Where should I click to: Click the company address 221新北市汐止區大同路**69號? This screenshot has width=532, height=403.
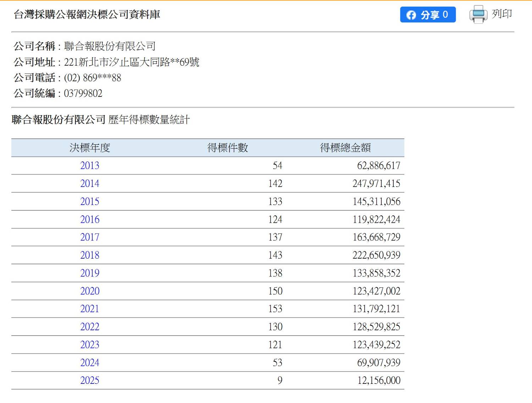[132, 62]
